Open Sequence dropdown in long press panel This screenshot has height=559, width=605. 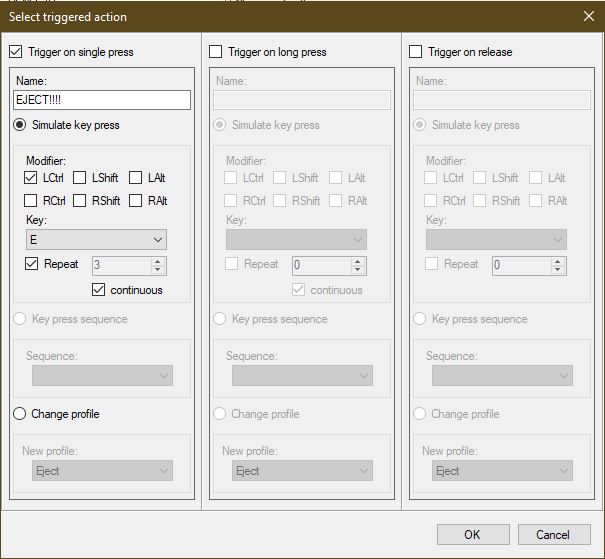tap(302, 375)
